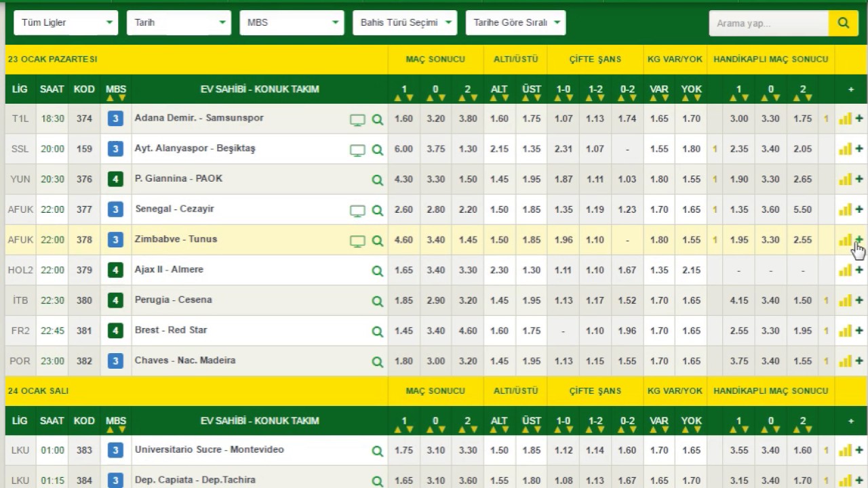Open TV icon for Ayt. Alanyaspor - Beşiktaş
The height and width of the screenshot is (488, 868).
pos(357,150)
